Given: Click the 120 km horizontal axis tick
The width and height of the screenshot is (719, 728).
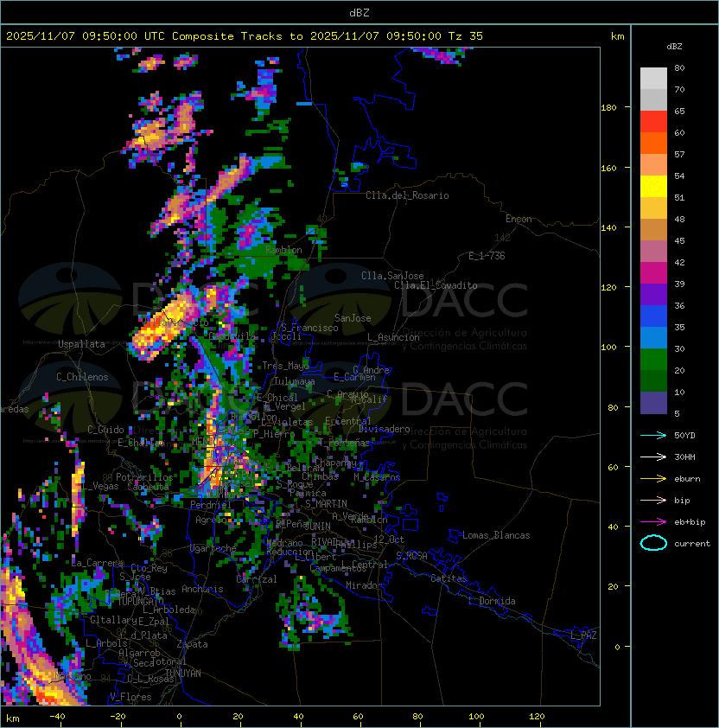Looking at the screenshot, I should point(537,717).
